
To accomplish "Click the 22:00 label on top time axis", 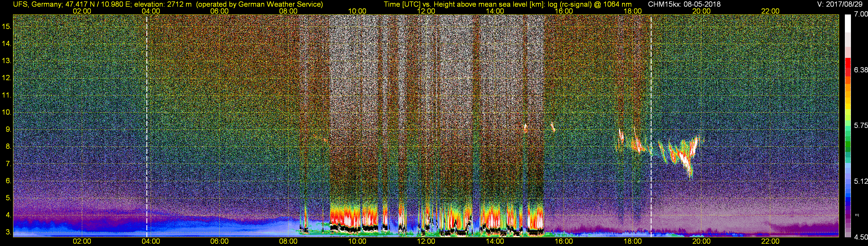I will tap(770, 11).
